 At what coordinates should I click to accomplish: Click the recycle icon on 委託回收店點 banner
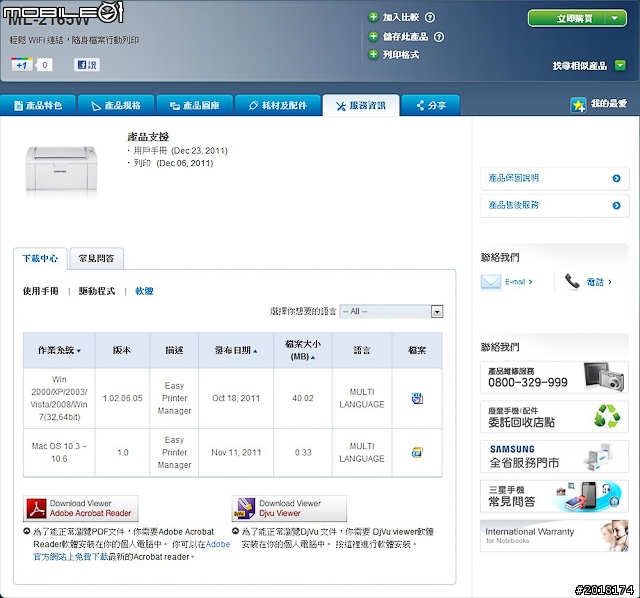point(607,416)
